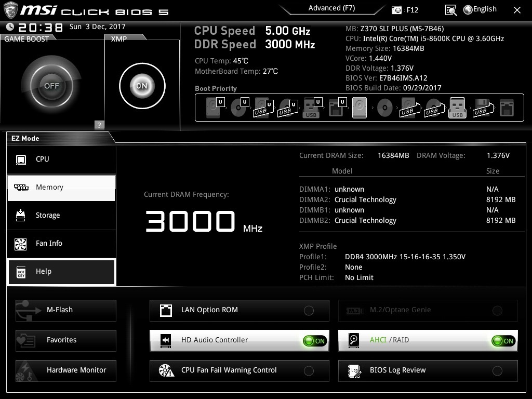
Task: Select the highlighted legacy USB key boot device
Action: pyautogui.click(x=458, y=108)
